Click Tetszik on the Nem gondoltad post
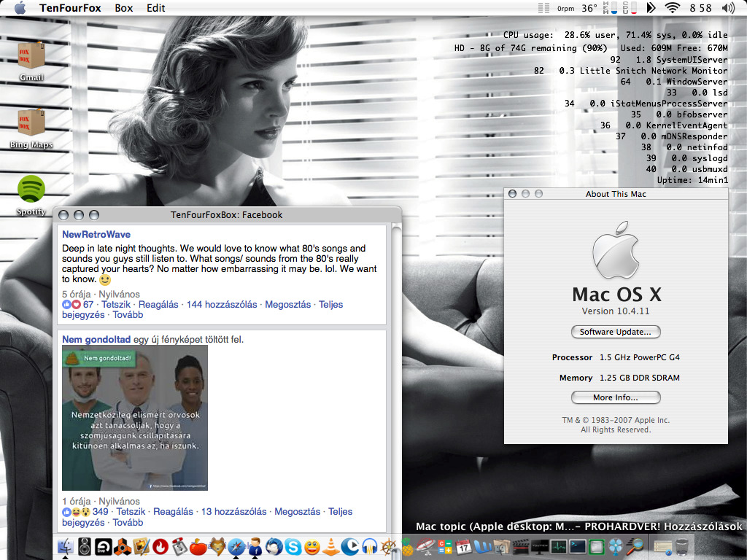 tap(131, 511)
